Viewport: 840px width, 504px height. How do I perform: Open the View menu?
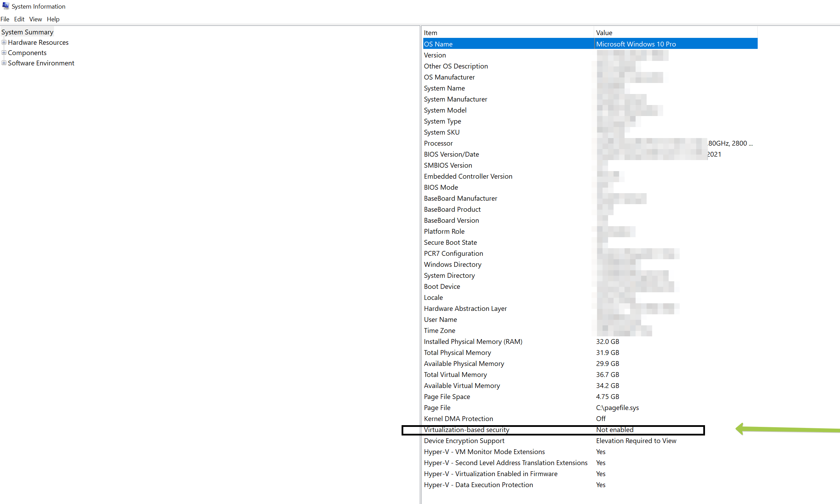pyautogui.click(x=35, y=19)
